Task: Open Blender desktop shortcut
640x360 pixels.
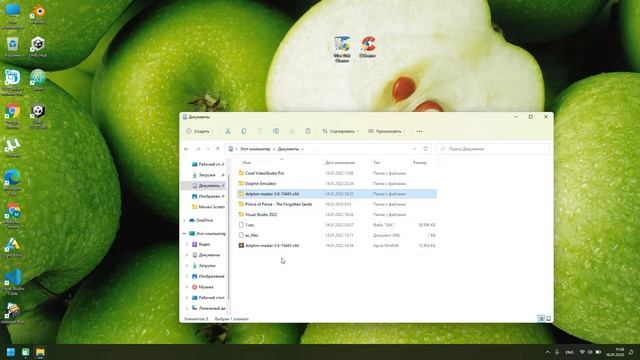Action: [x=38, y=14]
